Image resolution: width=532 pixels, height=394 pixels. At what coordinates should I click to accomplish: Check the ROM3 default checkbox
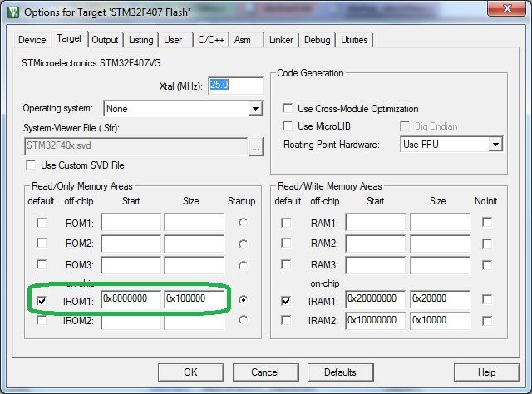pyautogui.click(x=42, y=264)
